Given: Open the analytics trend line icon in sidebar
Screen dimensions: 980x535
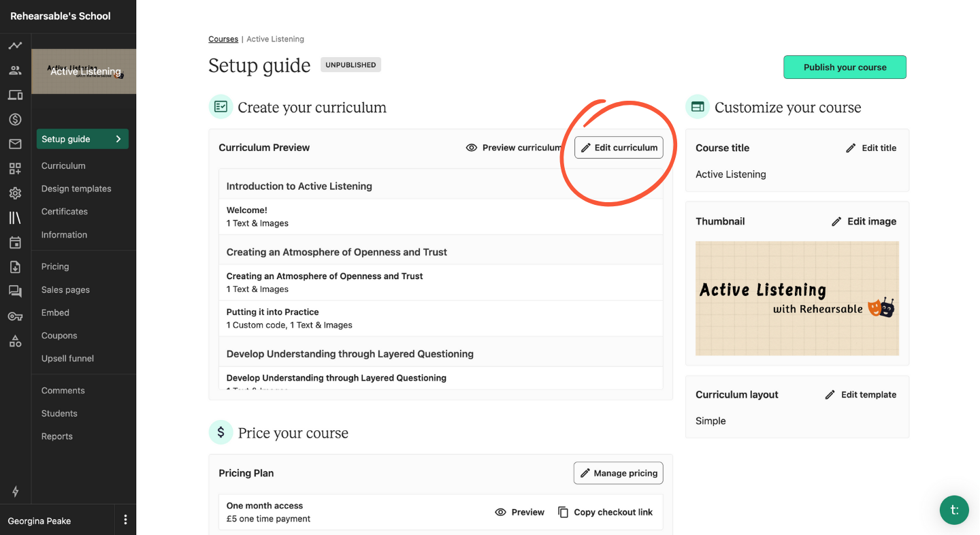Looking at the screenshot, I should [15, 46].
